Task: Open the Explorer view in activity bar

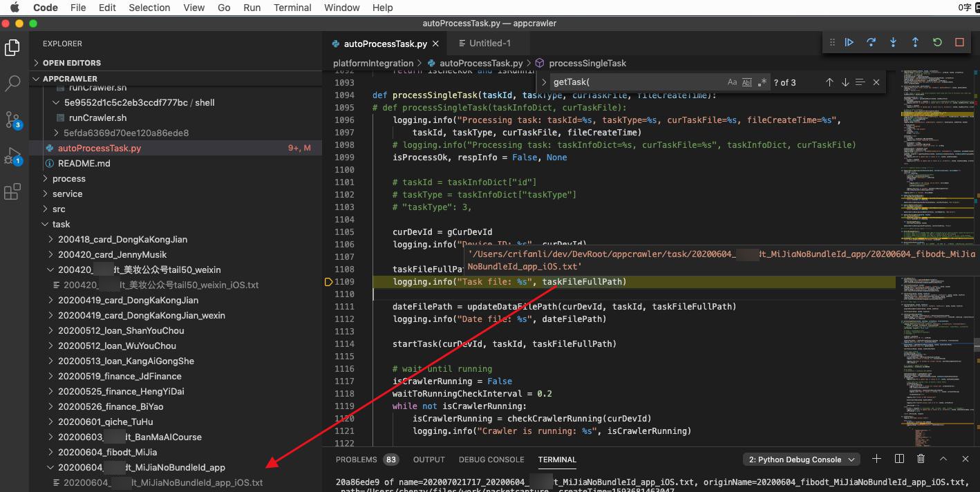Action: (x=12, y=48)
